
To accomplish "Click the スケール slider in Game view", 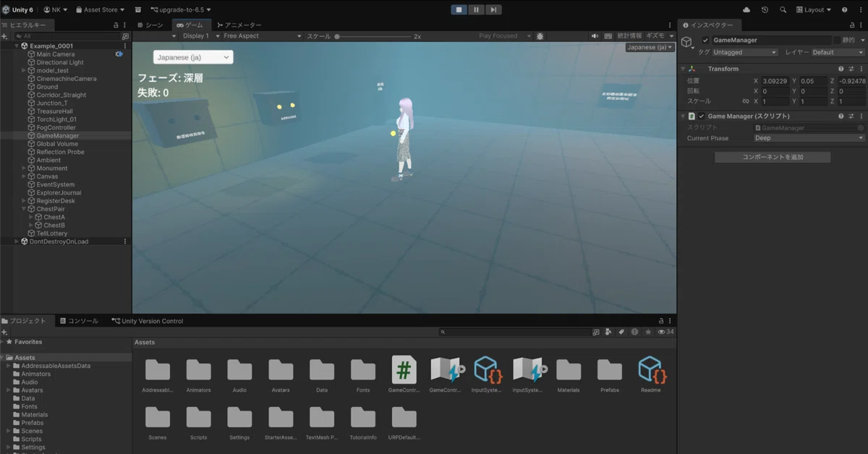I will pyautogui.click(x=373, y=36).
